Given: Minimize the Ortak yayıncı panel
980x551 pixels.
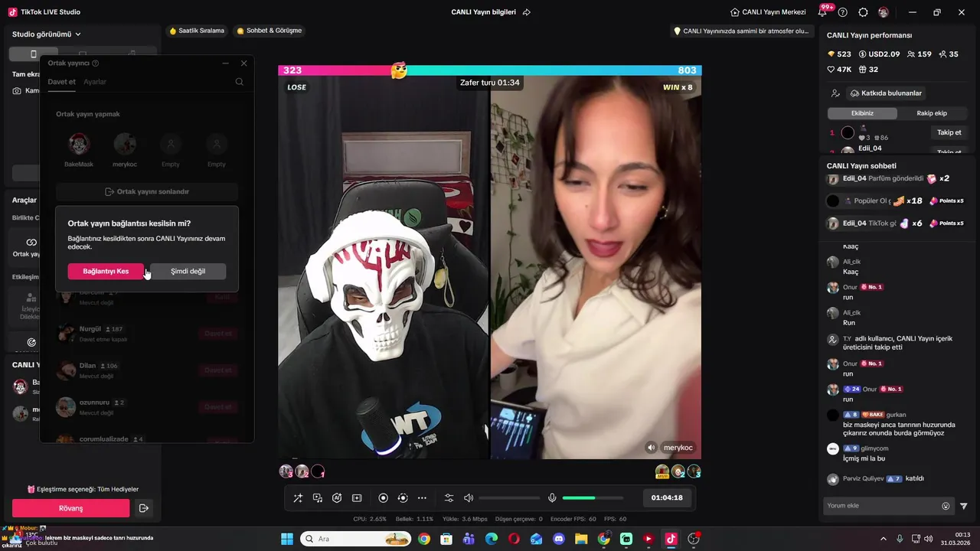Looking at the screenshot, I should (225, 64).
